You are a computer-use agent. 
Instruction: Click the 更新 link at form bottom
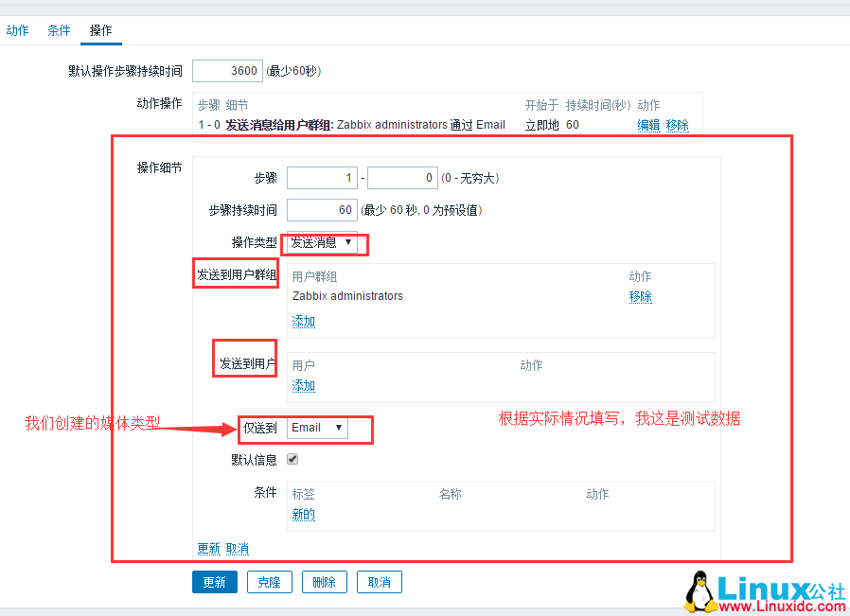208,548
